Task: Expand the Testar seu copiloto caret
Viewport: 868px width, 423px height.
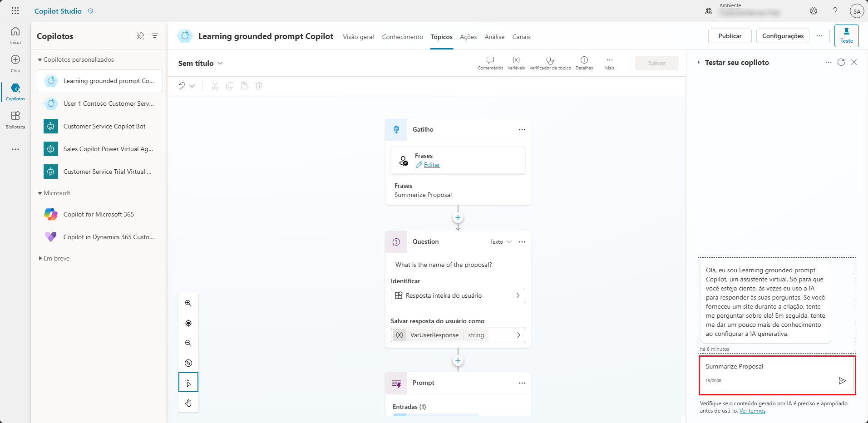Action: (699, 62)
